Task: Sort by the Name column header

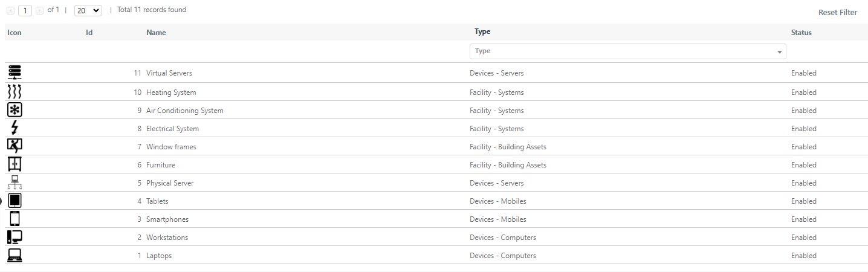Action: [x=156, y=33]
